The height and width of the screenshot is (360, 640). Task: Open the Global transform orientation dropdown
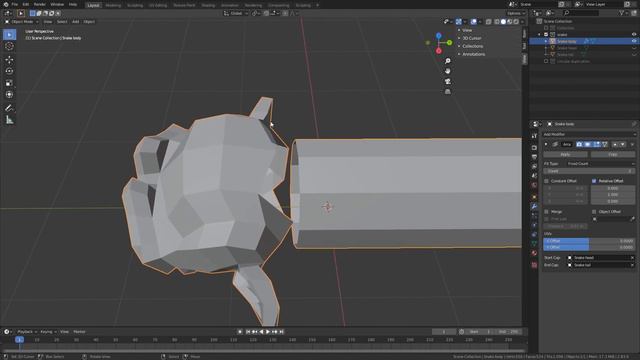point(236,13)
